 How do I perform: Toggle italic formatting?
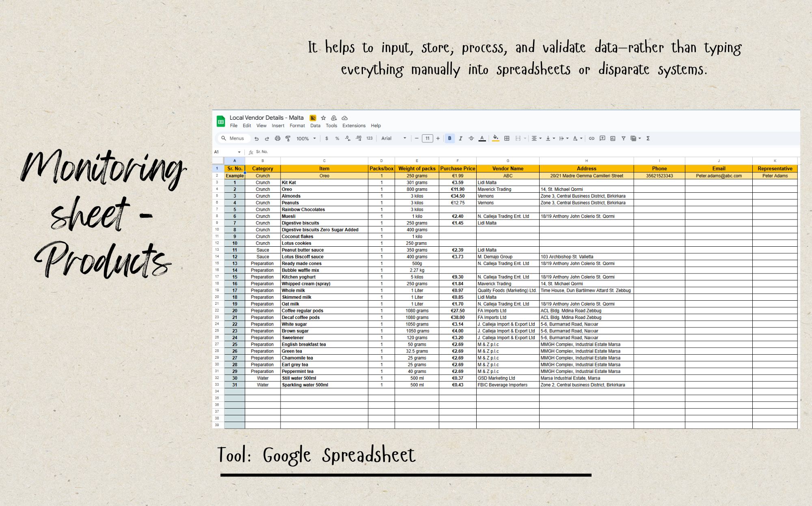460,138
